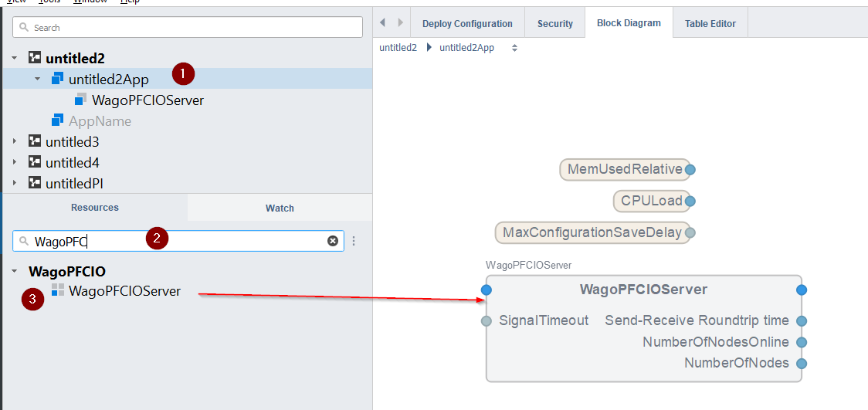Click the untitled3 system icon
Image resolution: width=868 pixels, height=410 pixels.
coord(35,141)
